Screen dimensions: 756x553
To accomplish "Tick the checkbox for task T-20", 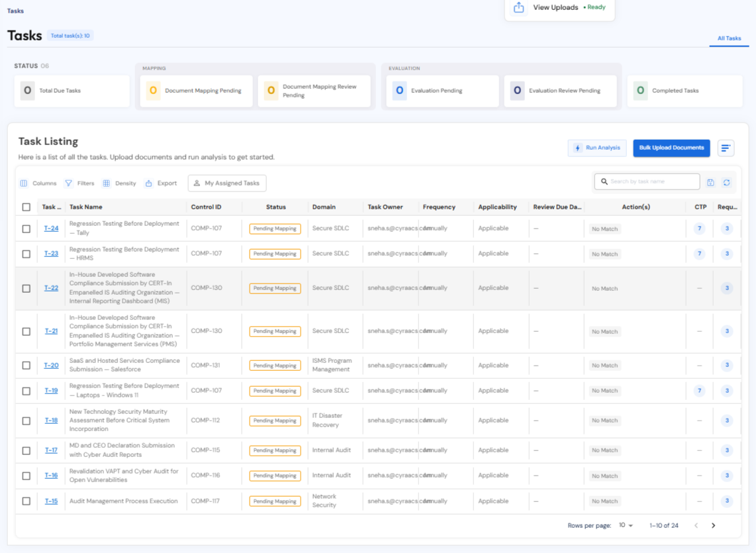I will [x=26, y=366].
